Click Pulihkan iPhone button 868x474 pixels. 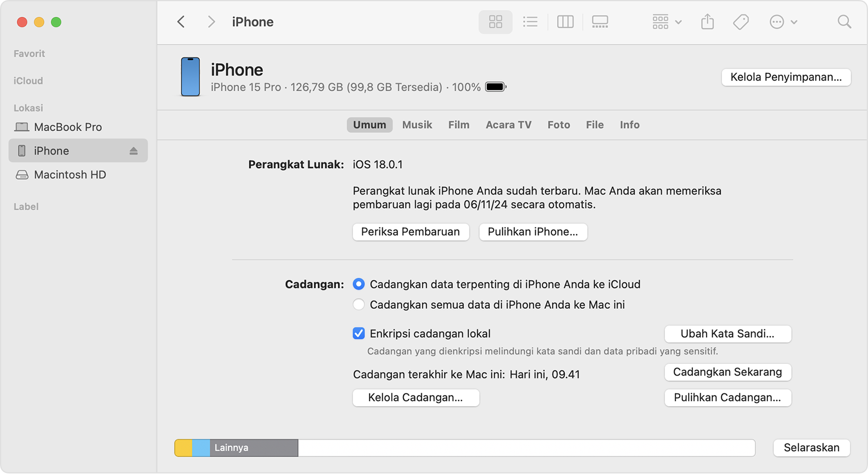[533, 232]
